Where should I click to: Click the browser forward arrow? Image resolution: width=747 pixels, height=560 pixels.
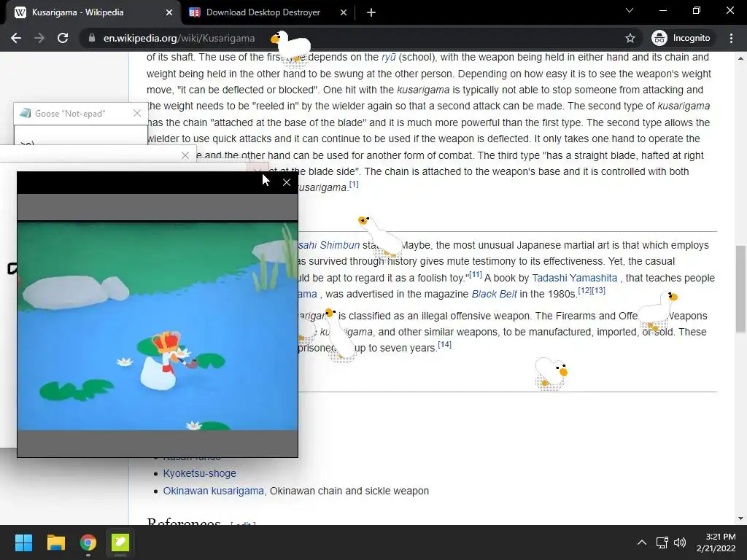(x=39, y=38)
